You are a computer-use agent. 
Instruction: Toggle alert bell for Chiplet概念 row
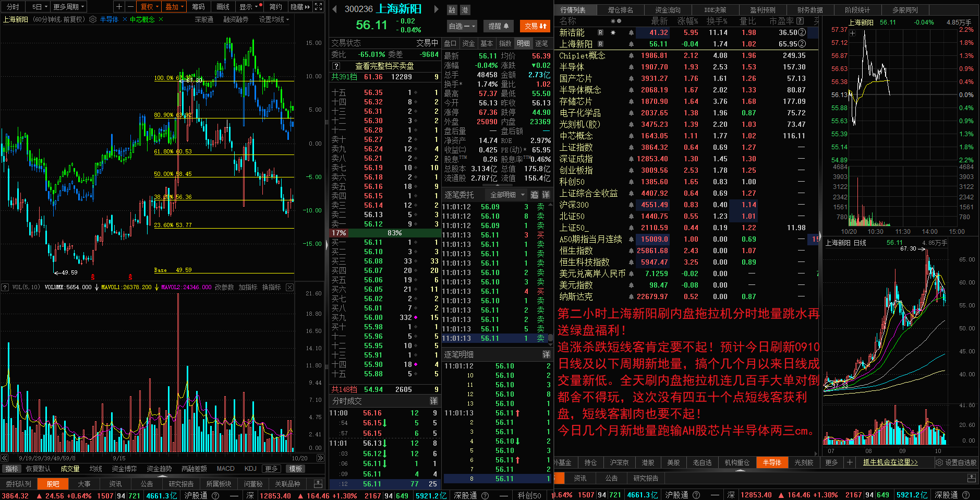pyautogui.click(x=631, y=55)
